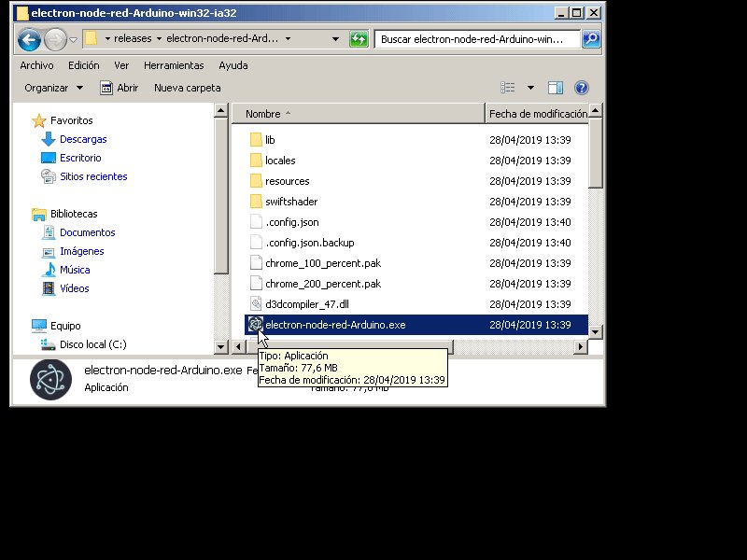Screen dimensions: 747x560
Task: Open the Organizar dropdown
Action: [54, 88]
